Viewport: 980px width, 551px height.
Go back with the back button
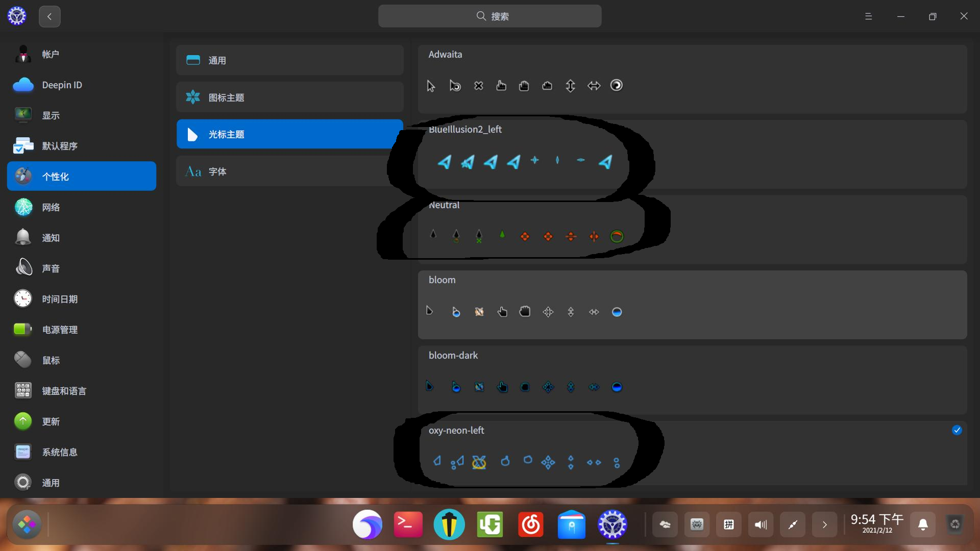(x=50, y=16)
